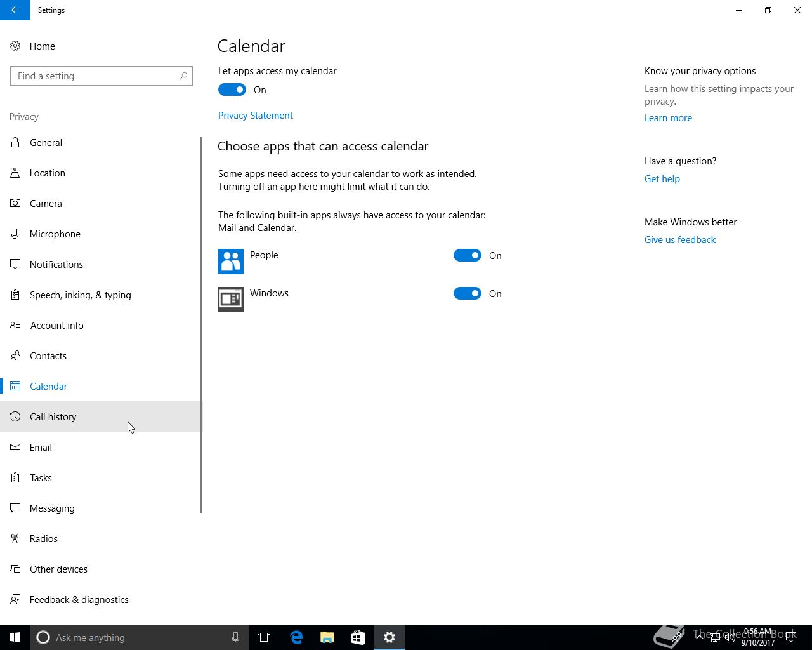Click the Other devices icon
812x650 pixels.
click(x=15, y=569)
